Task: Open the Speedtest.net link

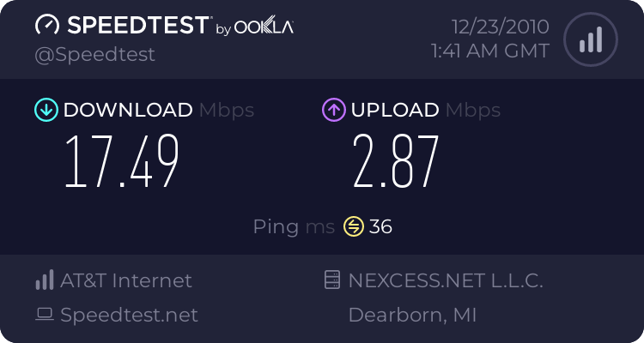Action: pos(129,315)
